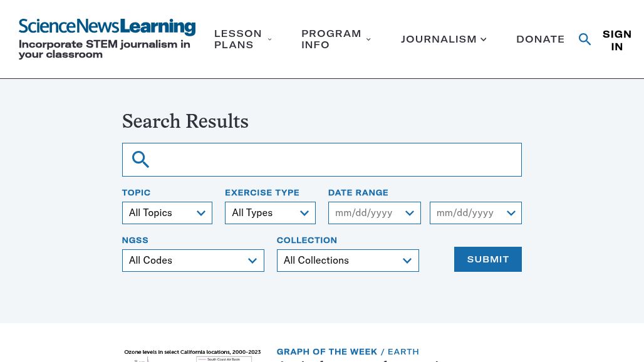Click the Sign In link
This screenshot has width=644, height=362.
click(617, 40)
